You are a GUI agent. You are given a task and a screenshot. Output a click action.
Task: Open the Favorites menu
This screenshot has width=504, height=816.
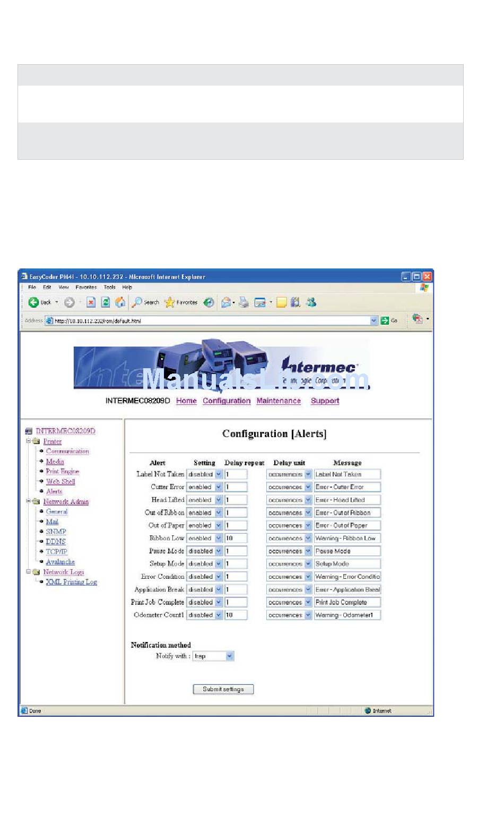(86, 287)
